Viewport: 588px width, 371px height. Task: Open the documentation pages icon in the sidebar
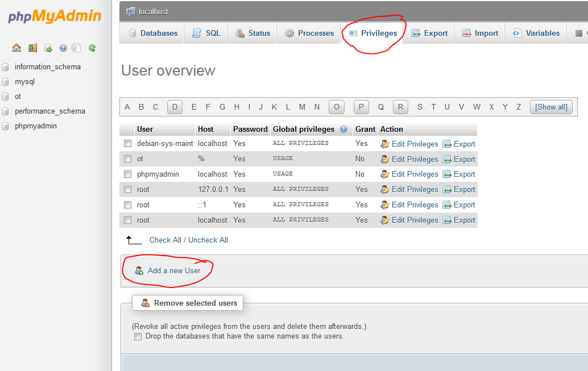[76, 48]
